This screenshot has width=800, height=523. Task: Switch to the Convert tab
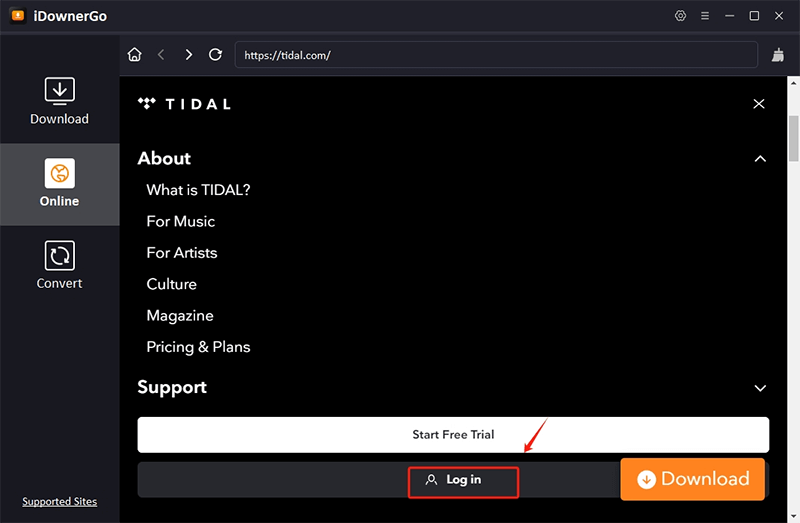click(x=59, y=266)
